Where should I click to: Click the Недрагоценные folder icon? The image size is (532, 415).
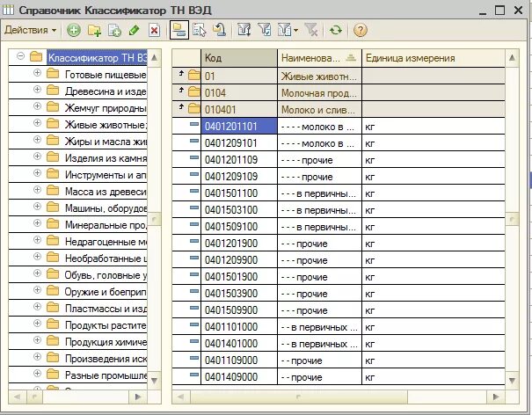[53, 241]
